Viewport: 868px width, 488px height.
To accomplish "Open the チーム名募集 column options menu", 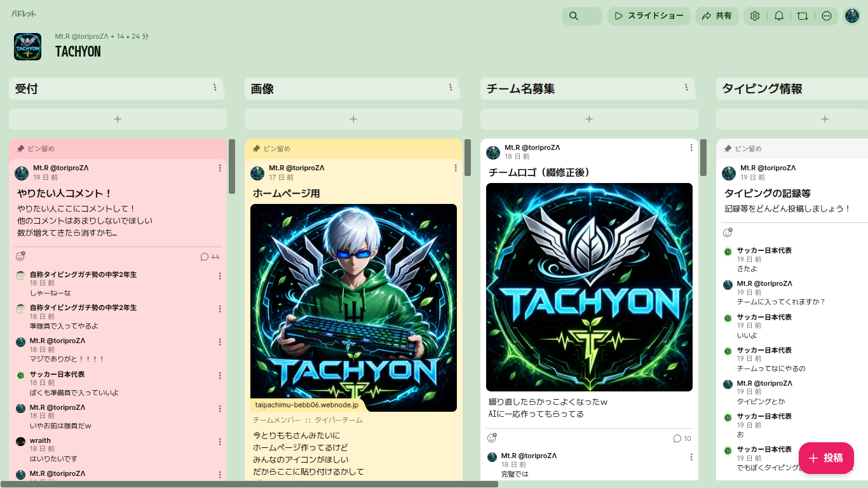I will click(x=686, y=88).
